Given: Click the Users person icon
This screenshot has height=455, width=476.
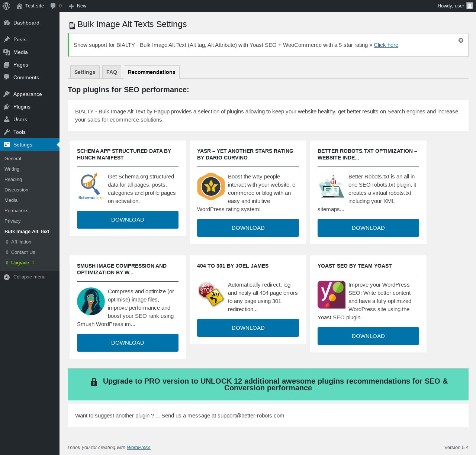Looking at the screenshot, I should [7, 119].
